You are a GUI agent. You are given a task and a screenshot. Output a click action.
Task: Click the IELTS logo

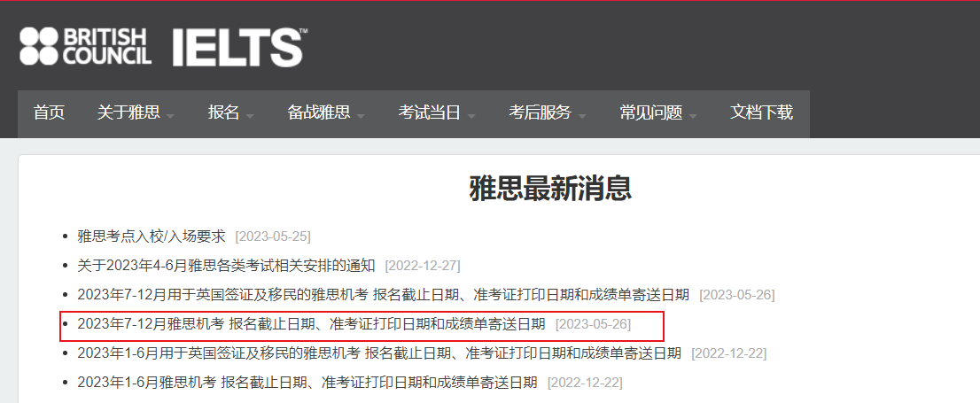(x=239, y=47)
